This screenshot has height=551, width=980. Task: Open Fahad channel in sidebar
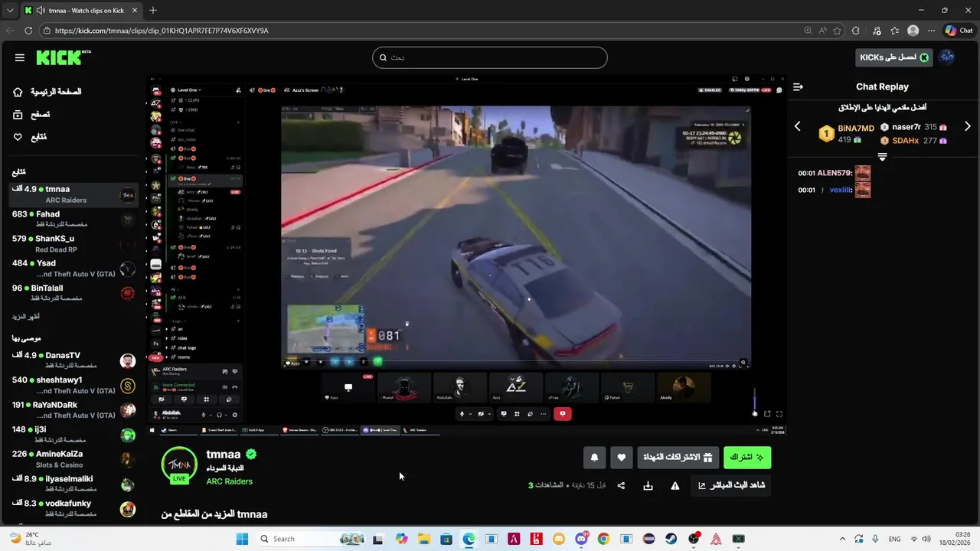coord(73,219)
